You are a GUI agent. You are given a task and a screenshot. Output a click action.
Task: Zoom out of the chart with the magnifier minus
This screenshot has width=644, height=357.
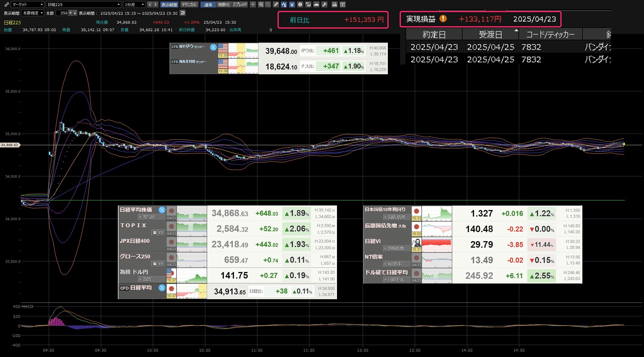[268, 4]
